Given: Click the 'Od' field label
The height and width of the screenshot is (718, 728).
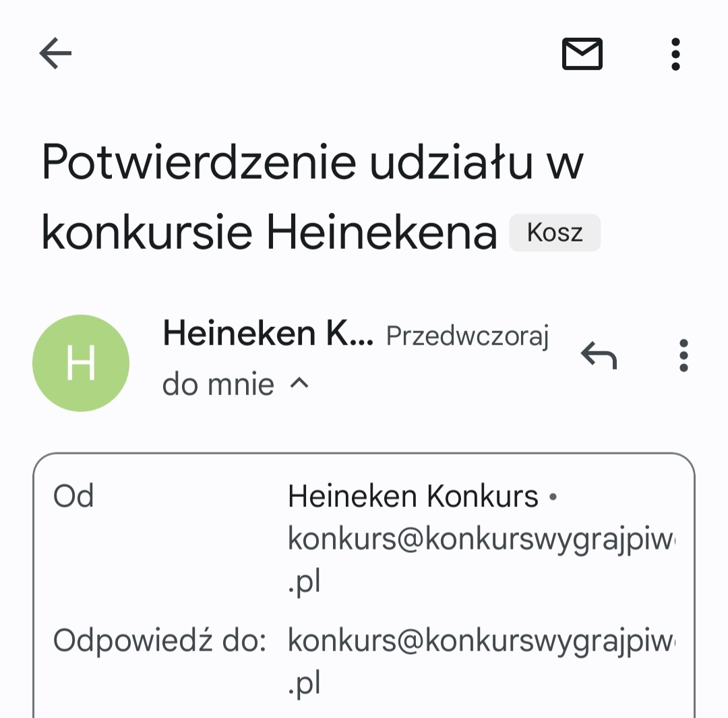Looking at the screenshot, I should click(73, 497).
